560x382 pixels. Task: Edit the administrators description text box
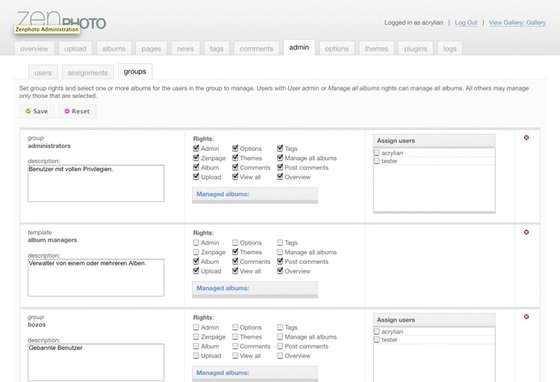[x=96, y=183]
